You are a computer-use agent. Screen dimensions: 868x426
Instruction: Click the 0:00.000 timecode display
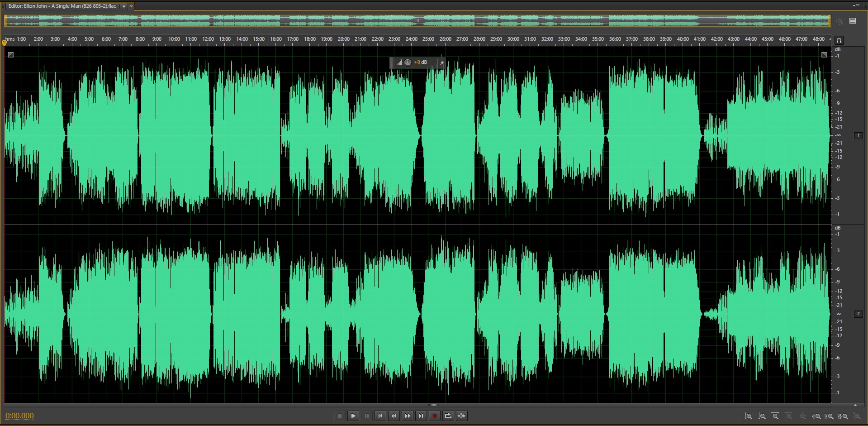[19, 416]
